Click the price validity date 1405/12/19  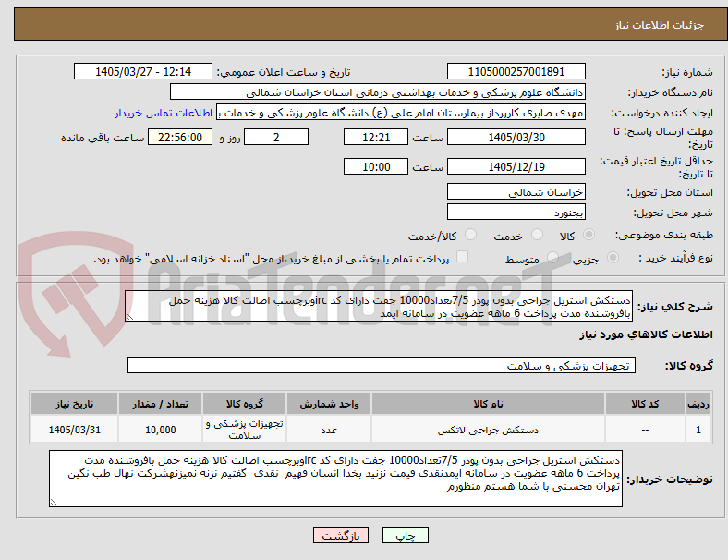[x=516, y=166]
